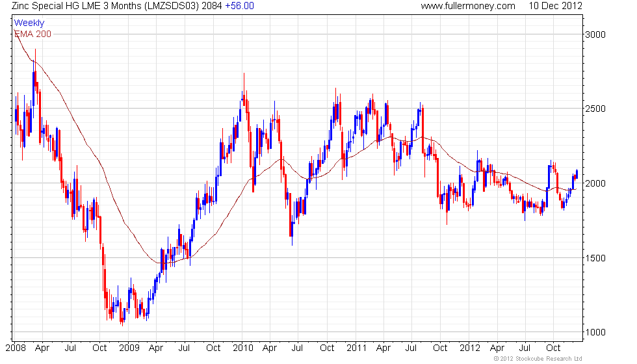637x364 pixels.
Task: Click the '2010' time axis label
Action: click(243, 348)
